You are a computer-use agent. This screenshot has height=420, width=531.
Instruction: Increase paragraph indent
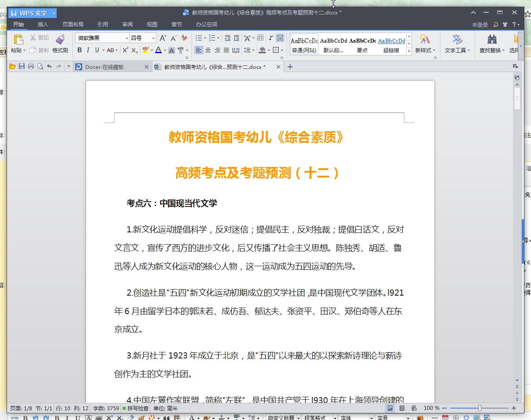pos(236,38)
